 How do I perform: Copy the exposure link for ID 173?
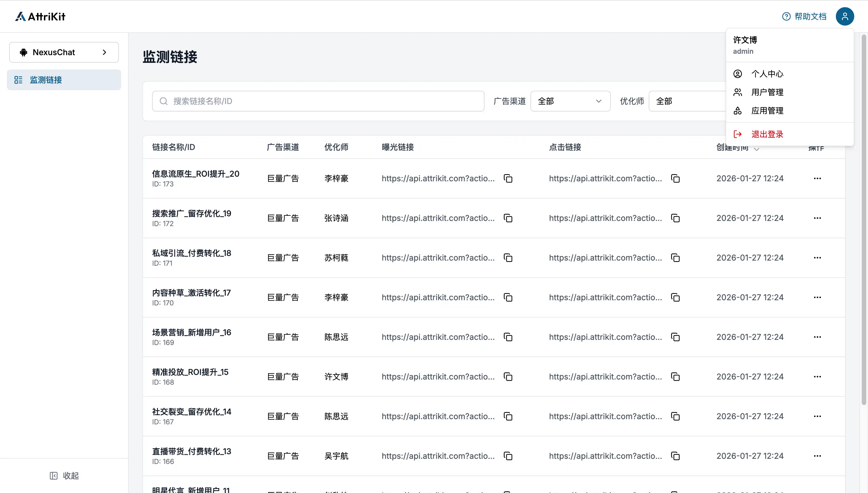point(508,178)
